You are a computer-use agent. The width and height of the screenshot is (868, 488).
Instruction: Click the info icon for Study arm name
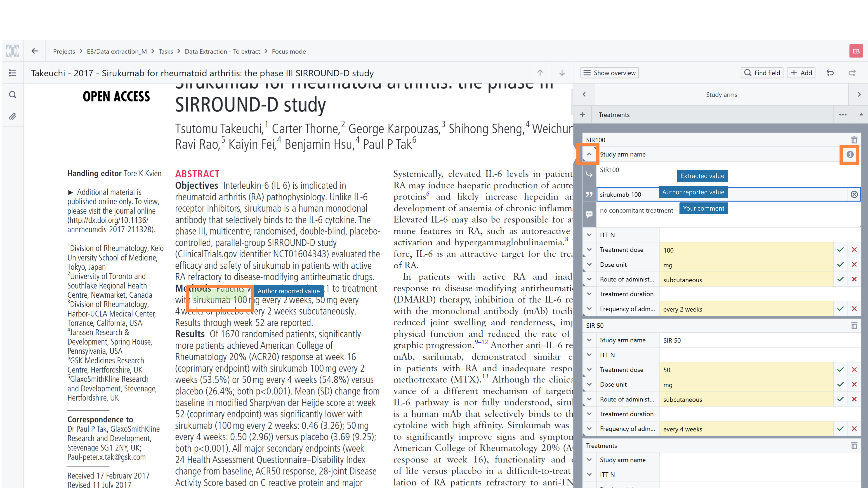[850, 154]
